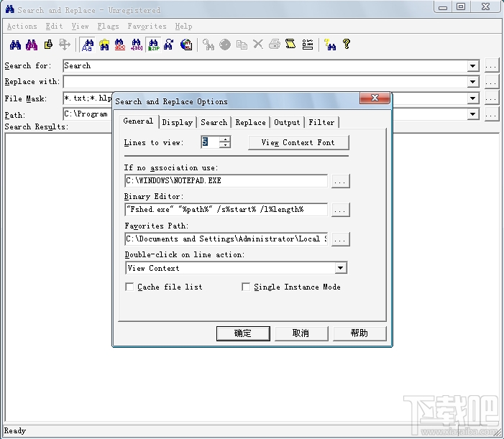Decrease the Lines to view value
This screenshot has width=504, height=439.
[x=225, y=145]
